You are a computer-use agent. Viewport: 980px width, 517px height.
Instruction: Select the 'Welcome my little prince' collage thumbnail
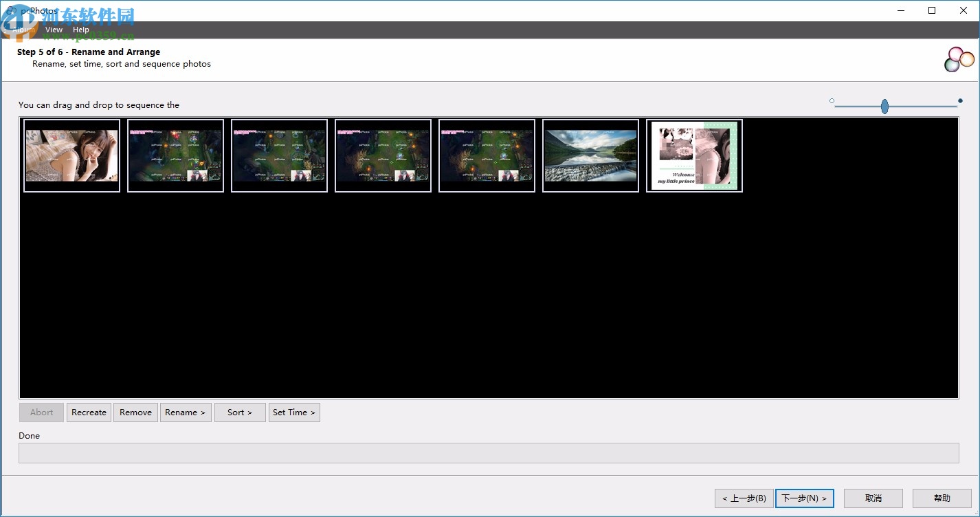point(695,156)
